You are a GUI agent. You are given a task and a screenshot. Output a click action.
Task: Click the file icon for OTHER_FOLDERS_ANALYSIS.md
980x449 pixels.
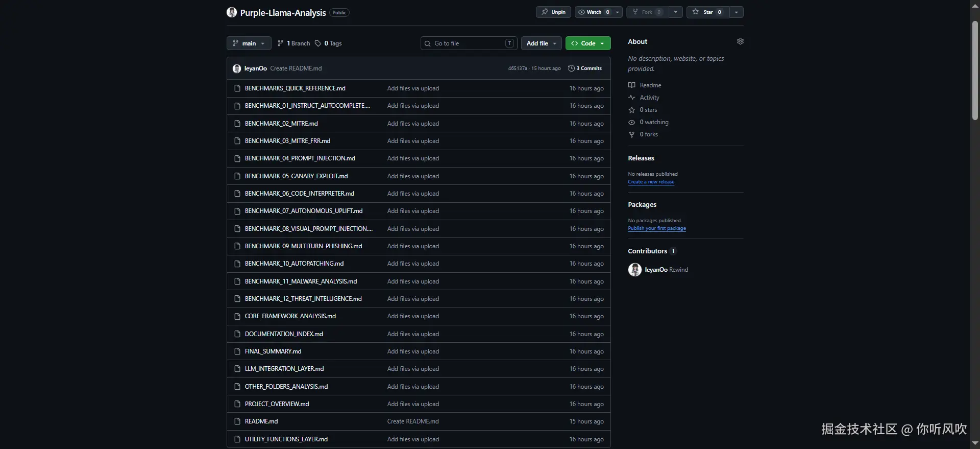coord(237,387)
